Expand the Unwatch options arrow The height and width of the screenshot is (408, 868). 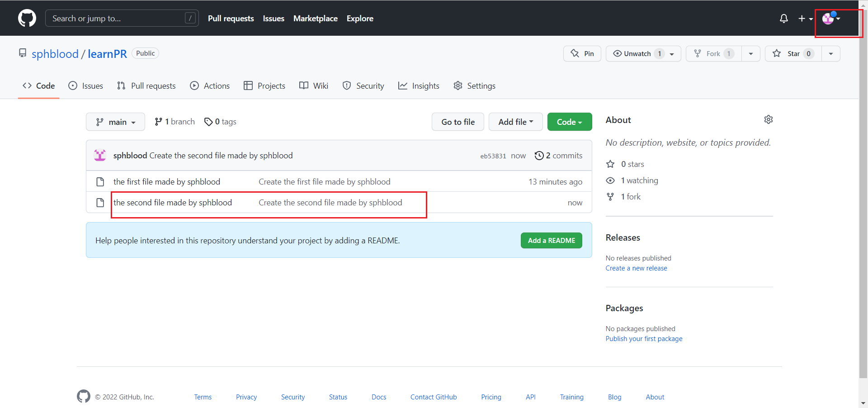click(672, 54)
